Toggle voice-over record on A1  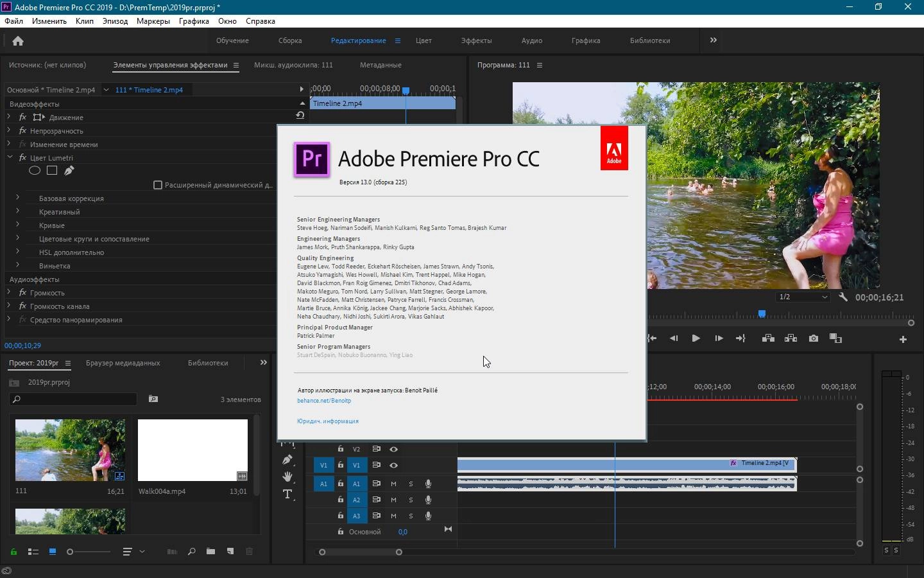click(x=428, y=484)
